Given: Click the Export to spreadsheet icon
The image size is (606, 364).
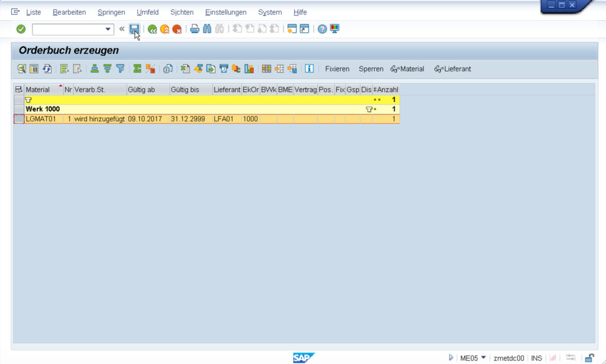Looking at the screenshot, I should [x=185, y=69].
